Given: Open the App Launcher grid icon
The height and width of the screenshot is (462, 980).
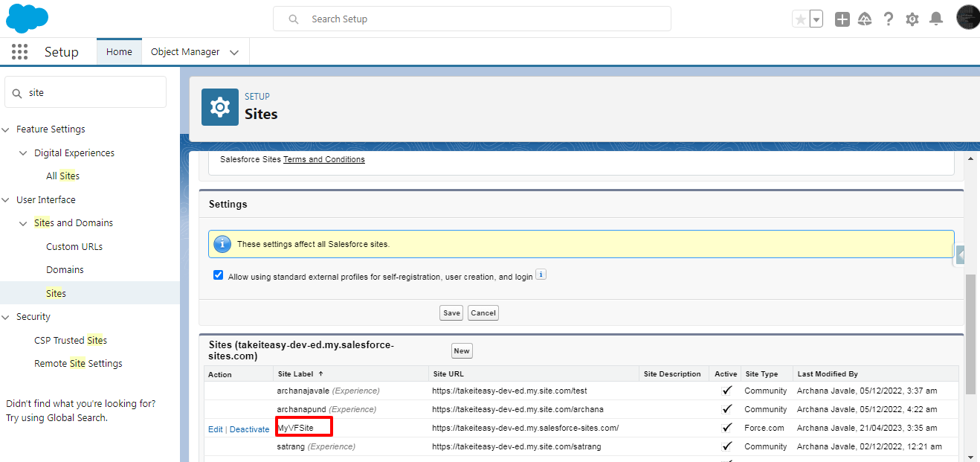Looking at the screenshot, I should click(x=20, y=52).
